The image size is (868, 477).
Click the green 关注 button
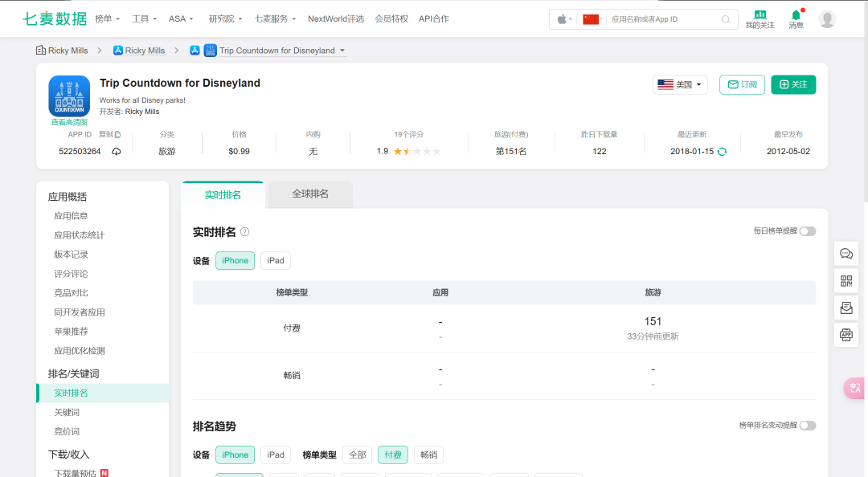coord(793,84)
